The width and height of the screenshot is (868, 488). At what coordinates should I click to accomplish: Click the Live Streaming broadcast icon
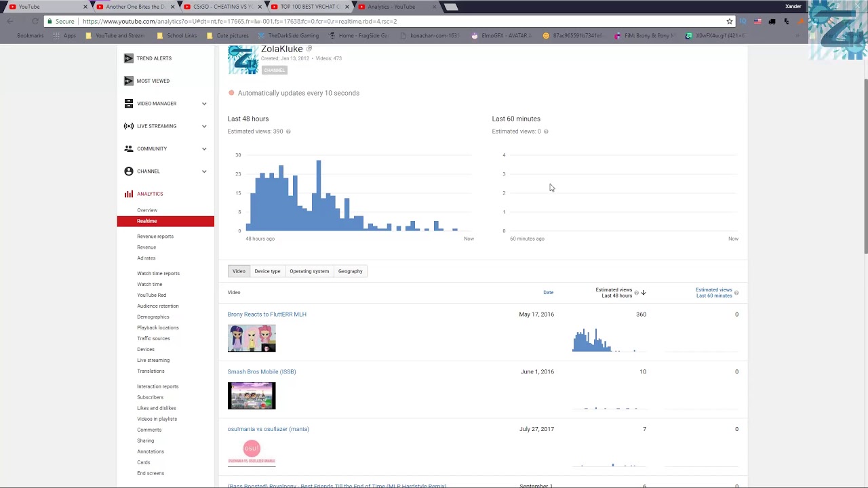[129, 126]
